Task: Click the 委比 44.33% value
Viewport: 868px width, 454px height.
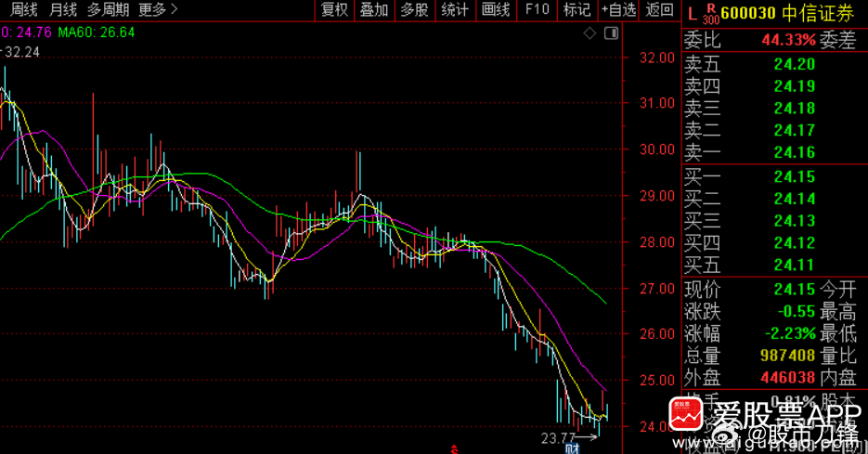Action: coord(788,40)
